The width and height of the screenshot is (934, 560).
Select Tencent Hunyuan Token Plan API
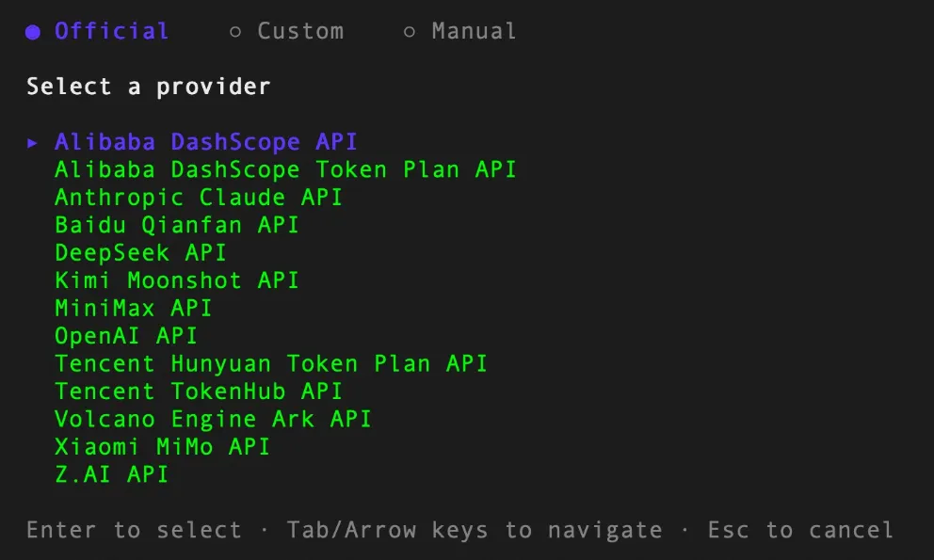click(x=271, y=363)
